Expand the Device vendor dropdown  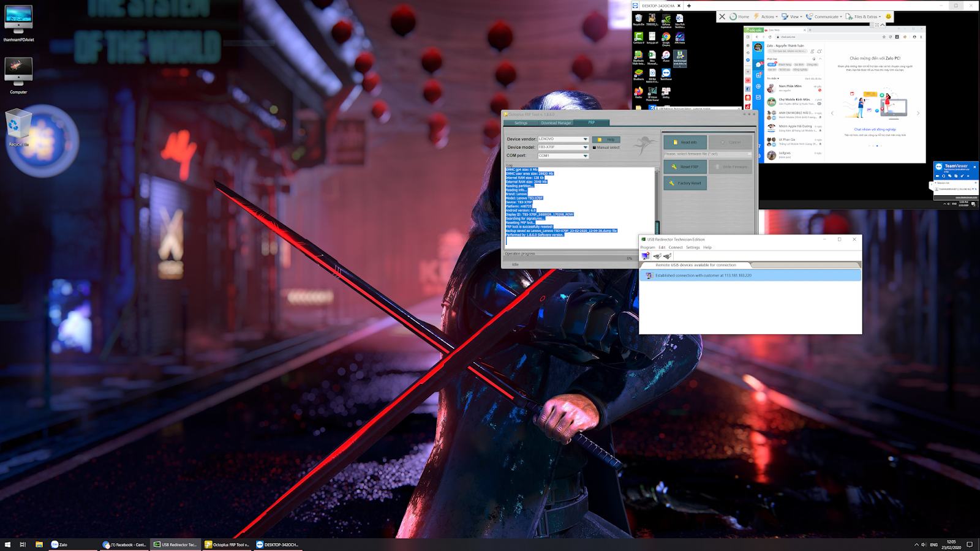pos(586,139)
